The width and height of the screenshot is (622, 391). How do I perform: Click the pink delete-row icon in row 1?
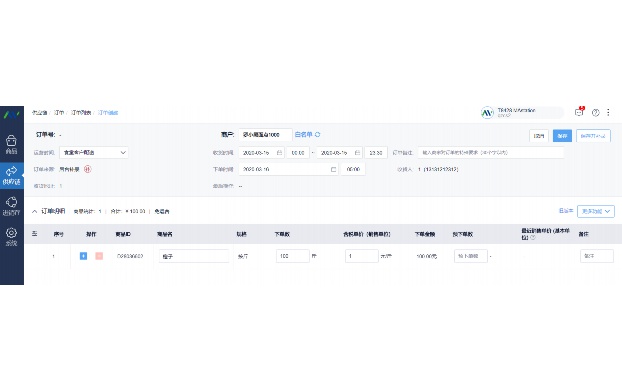coord(99,256)
